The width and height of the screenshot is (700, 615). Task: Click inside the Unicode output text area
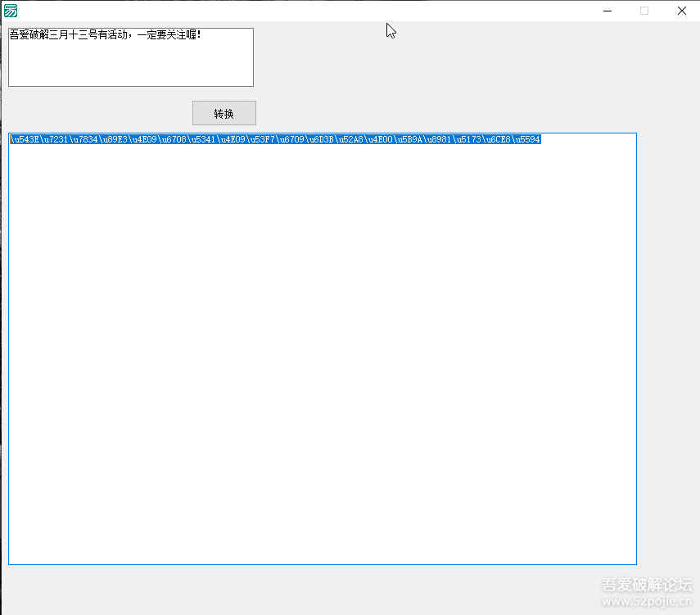pyautogui.click(x=323, y=349)
